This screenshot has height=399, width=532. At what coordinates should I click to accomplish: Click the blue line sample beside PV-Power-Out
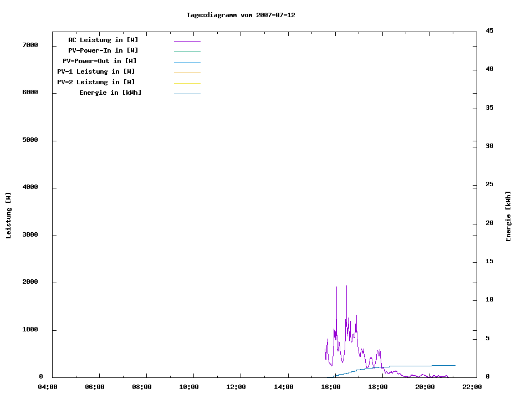(187, 62)
